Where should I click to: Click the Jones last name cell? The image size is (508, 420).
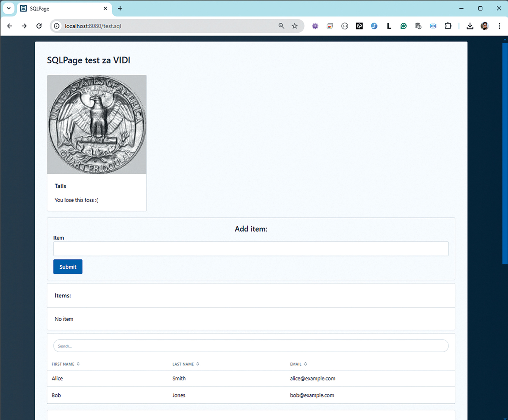click(179, 395)
